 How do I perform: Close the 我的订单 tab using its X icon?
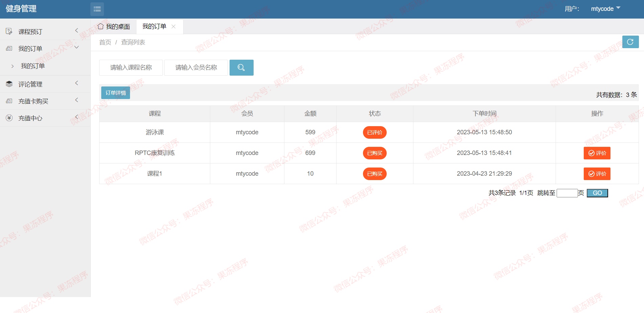pos(173,26)
